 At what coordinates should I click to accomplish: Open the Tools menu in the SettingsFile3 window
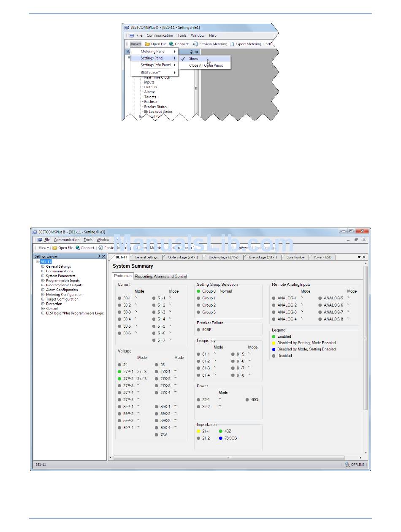tap(88, 240)
